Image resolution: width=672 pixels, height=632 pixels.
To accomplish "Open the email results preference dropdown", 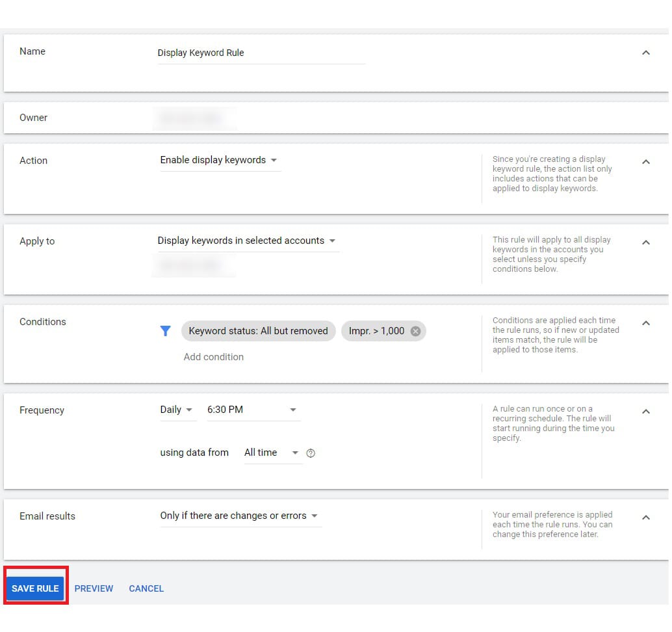I will tap(239, 516).
